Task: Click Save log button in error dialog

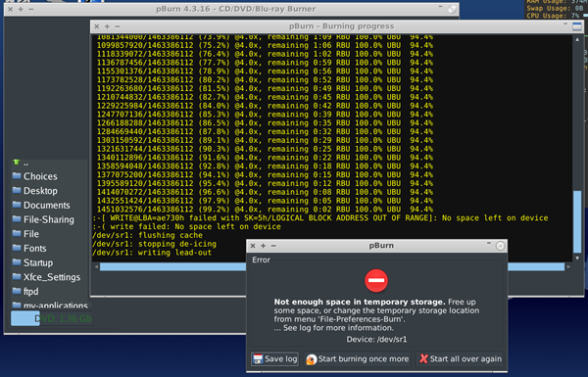Action: [x=274, y=359]
